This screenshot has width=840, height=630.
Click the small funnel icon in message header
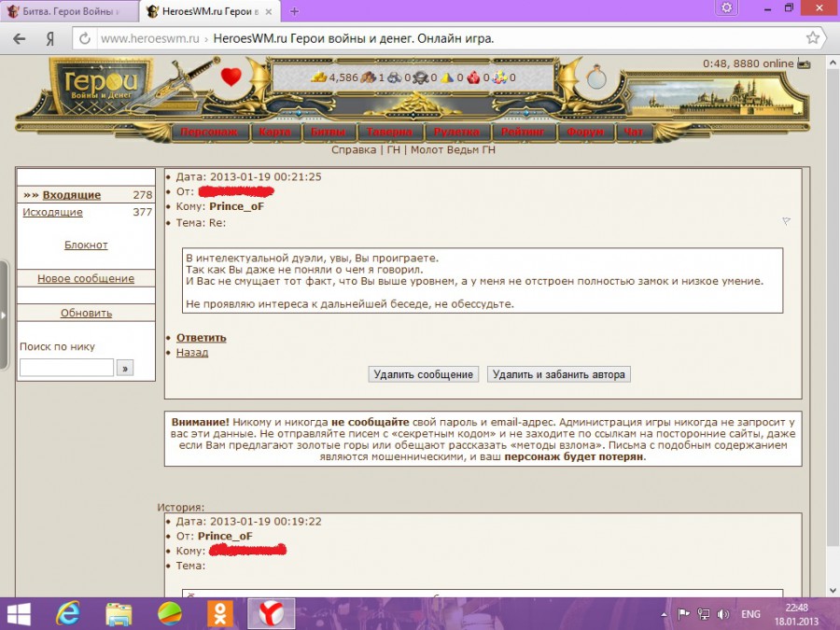[786, 221]
